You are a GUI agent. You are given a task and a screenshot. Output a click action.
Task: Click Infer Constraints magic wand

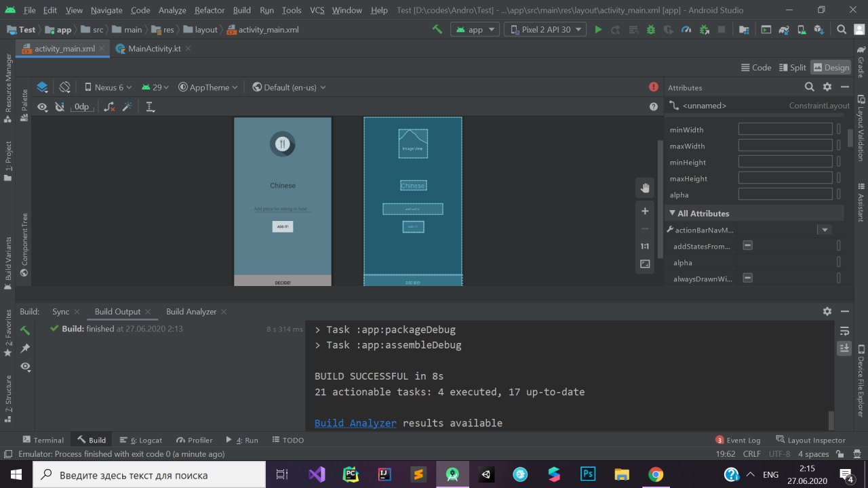click(127, 107)
